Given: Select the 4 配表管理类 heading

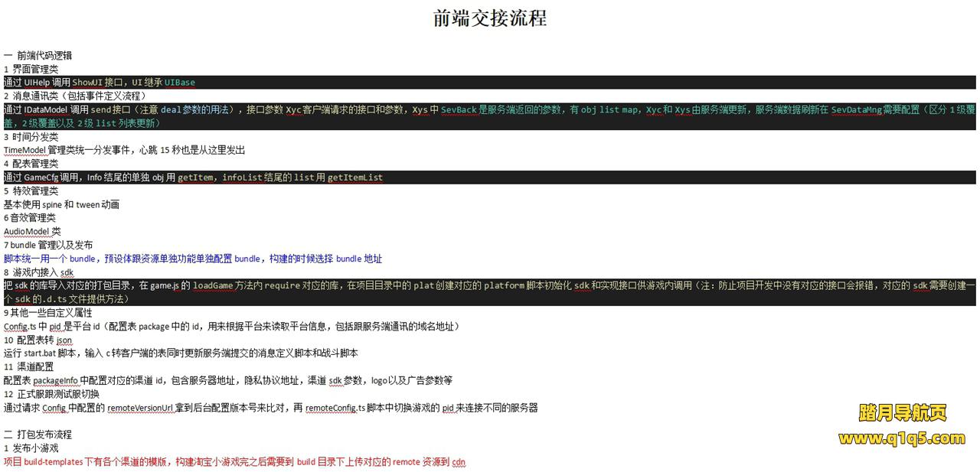Looking at the screenshot, I should (31, 164).
